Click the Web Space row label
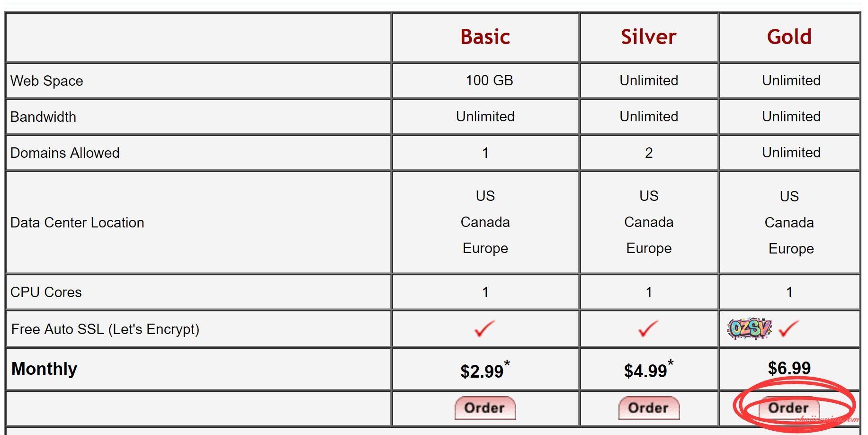 tap(46, 81)
